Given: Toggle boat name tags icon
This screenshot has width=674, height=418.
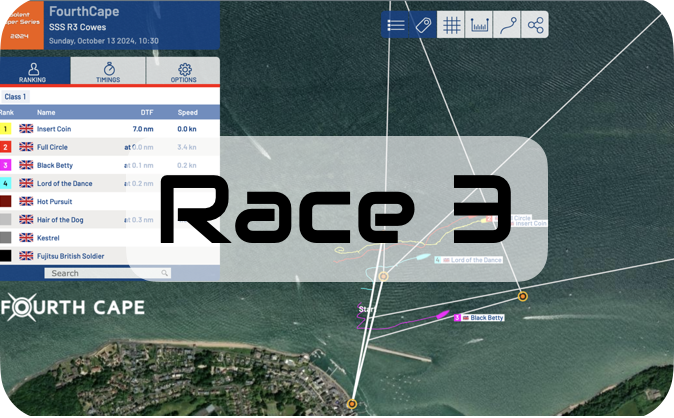Looking at the screenshot, I should tap(424, 26).
